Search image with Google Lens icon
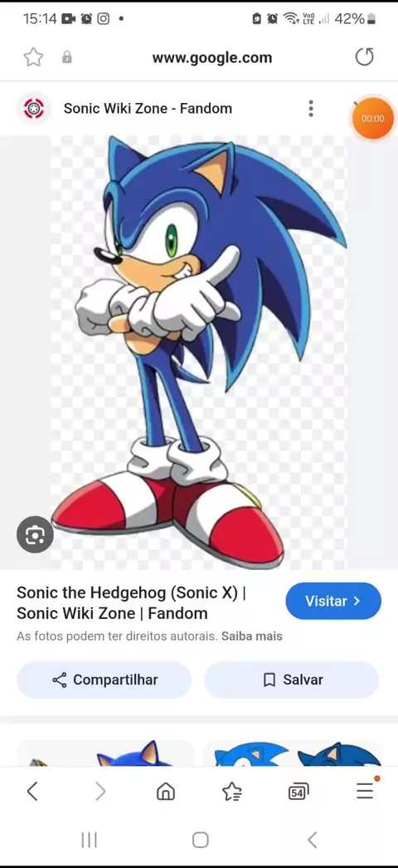The image size is (398, 868). pos(35,534)
